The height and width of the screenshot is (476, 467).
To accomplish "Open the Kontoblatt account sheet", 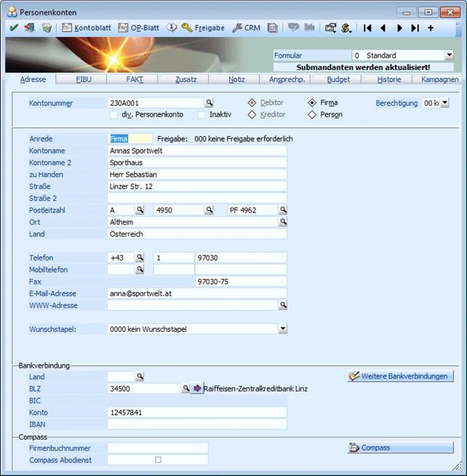I will (86, 28).
